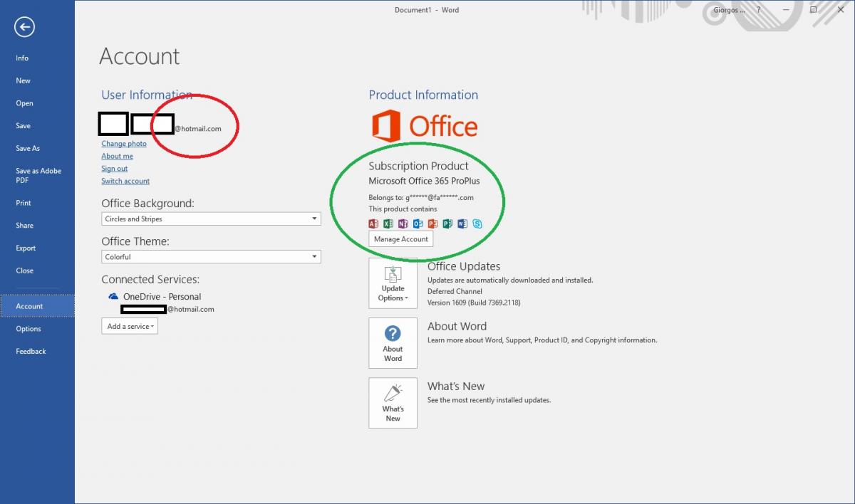Choose Save As from the sidebar
855x504 pixels.
tap(28, 148)
